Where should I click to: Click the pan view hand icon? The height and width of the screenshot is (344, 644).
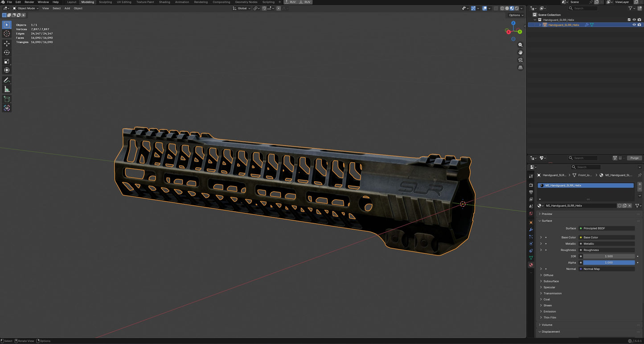tap(520, 53)
